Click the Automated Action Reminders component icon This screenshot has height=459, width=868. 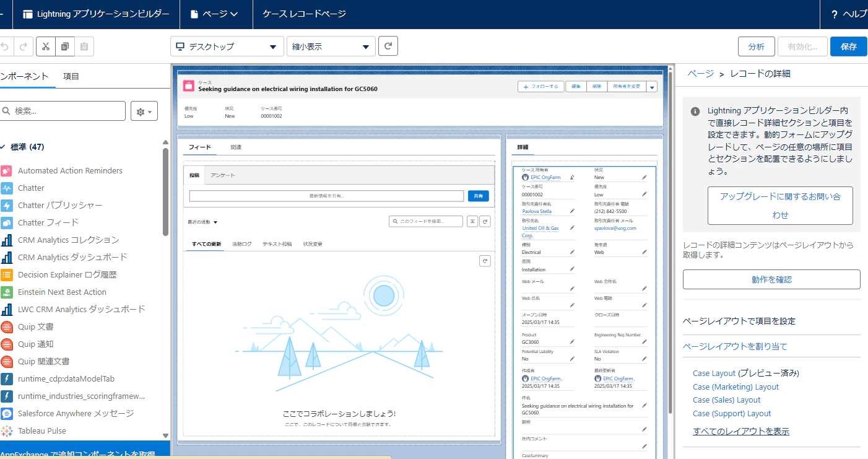(x=7, y=170)
